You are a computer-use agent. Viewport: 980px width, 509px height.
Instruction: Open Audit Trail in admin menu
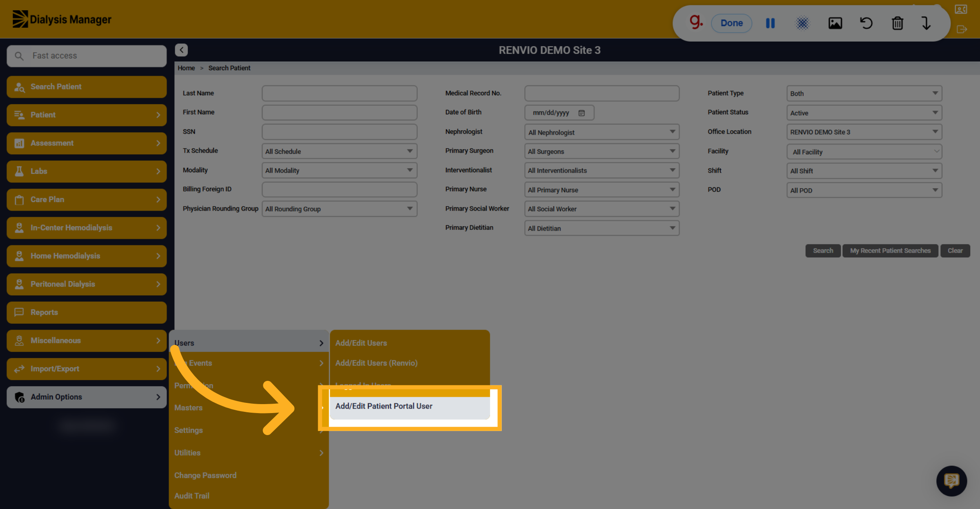(x=249, y=496)
